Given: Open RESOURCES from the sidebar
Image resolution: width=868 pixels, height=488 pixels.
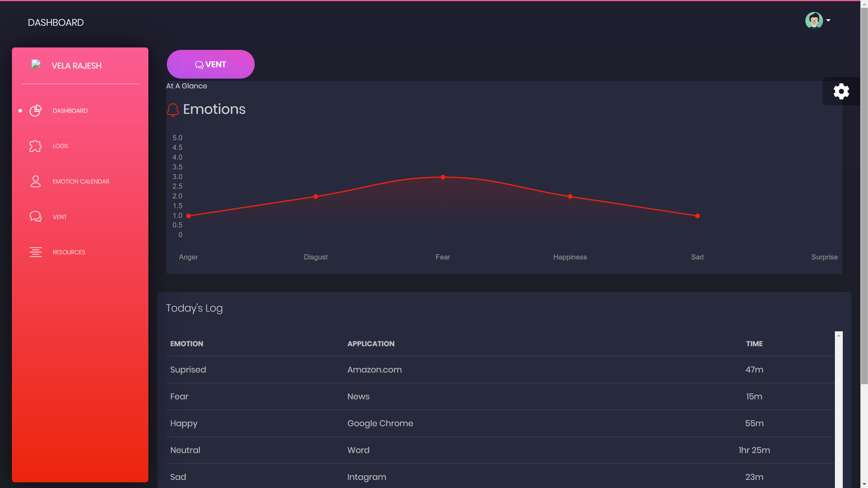Looking at the screenshot, I should pyautogui.click(x=69, y=252).
